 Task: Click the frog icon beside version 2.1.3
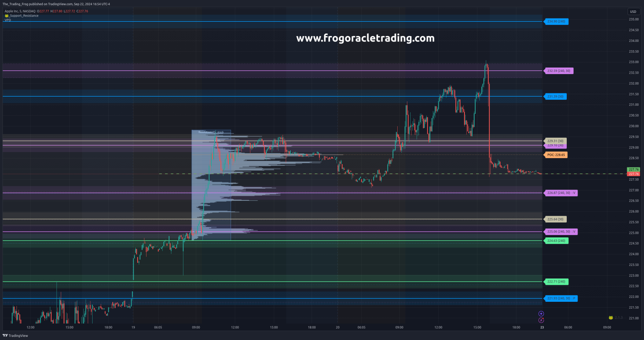(x=611, y=318)
